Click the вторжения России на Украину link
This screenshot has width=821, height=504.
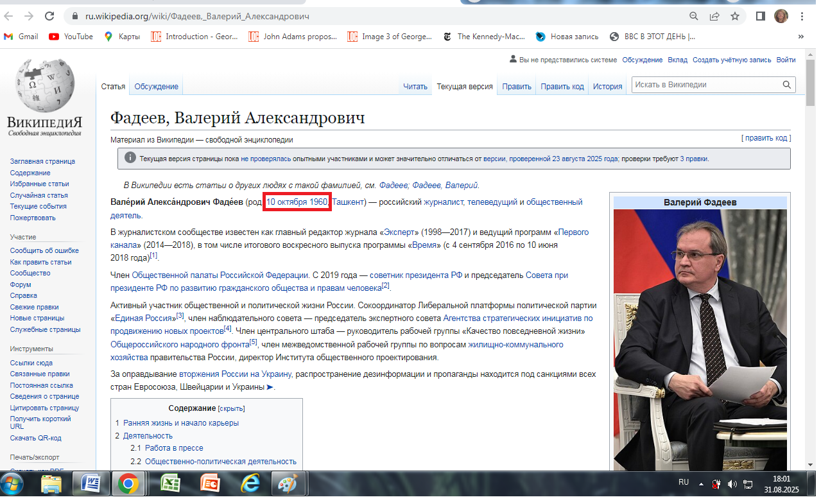pyautogui.click(x=236, y=374)
